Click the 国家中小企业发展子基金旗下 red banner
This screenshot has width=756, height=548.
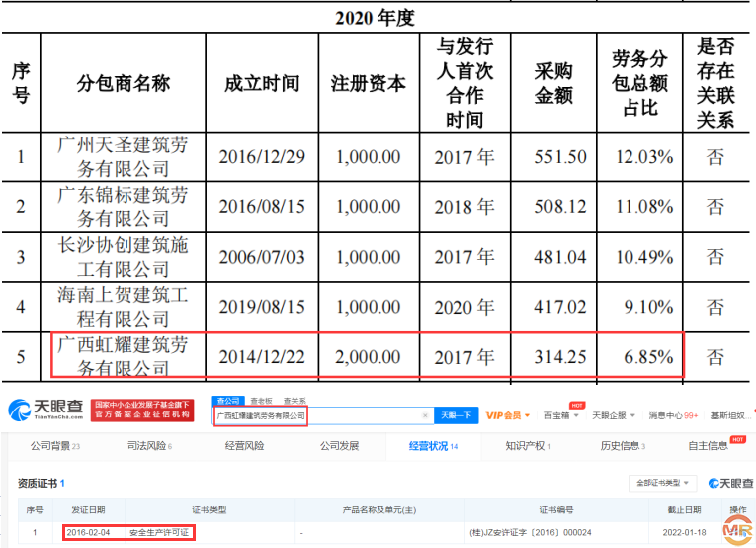pos(142,410)
